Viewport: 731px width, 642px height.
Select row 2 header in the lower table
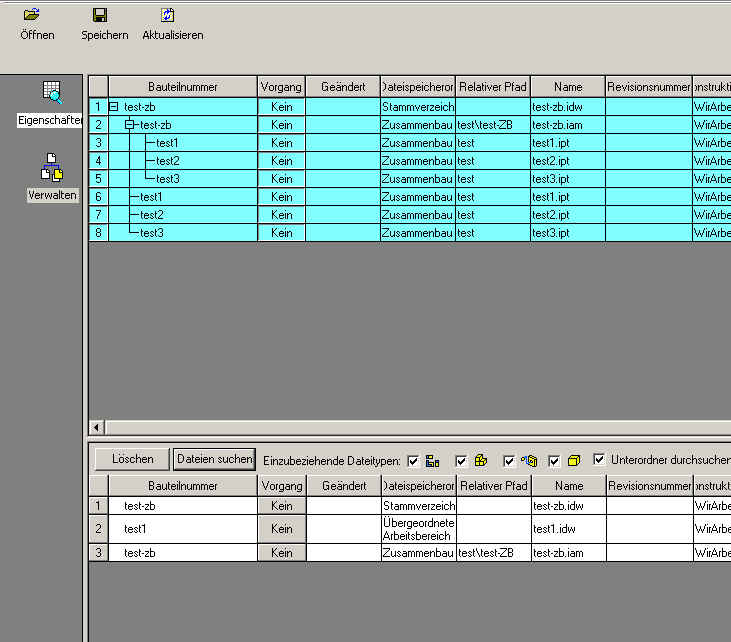pos(98,529)
